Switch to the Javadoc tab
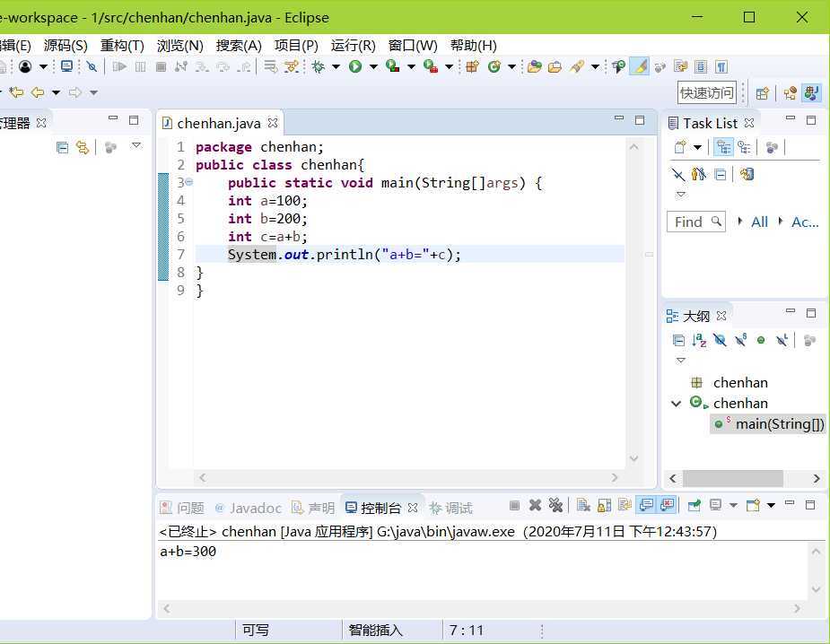Screen dimensions: 830x644 (249, 508)
